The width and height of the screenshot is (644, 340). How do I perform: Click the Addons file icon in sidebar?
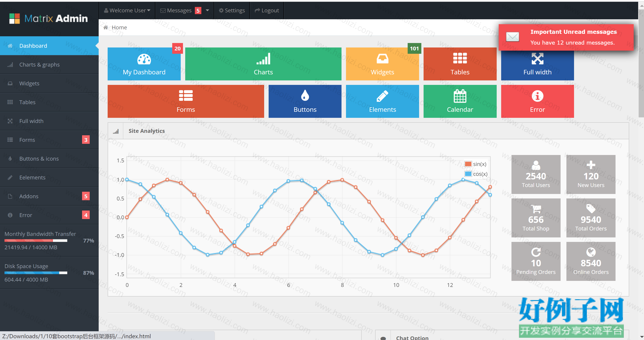10,196
